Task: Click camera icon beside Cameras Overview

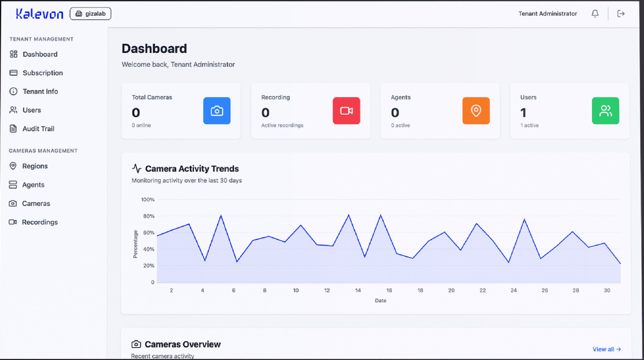Action: 136,344
